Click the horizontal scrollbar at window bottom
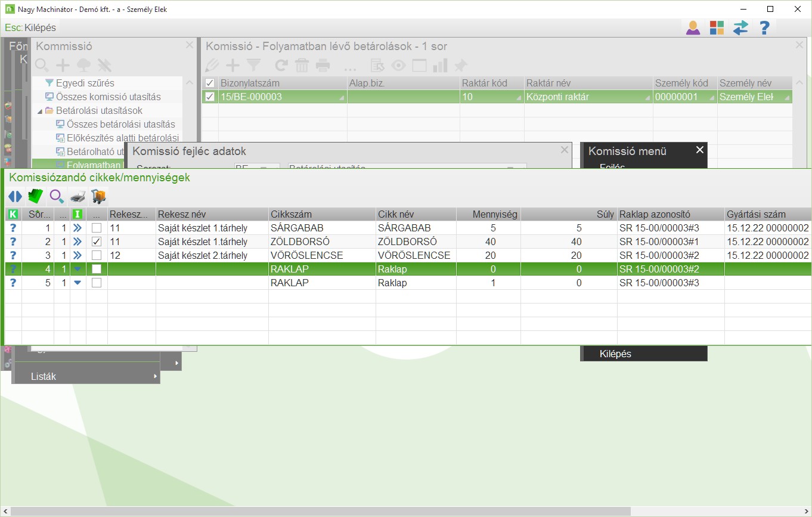Screen dimensions: 812x517 tap(321, 512)
